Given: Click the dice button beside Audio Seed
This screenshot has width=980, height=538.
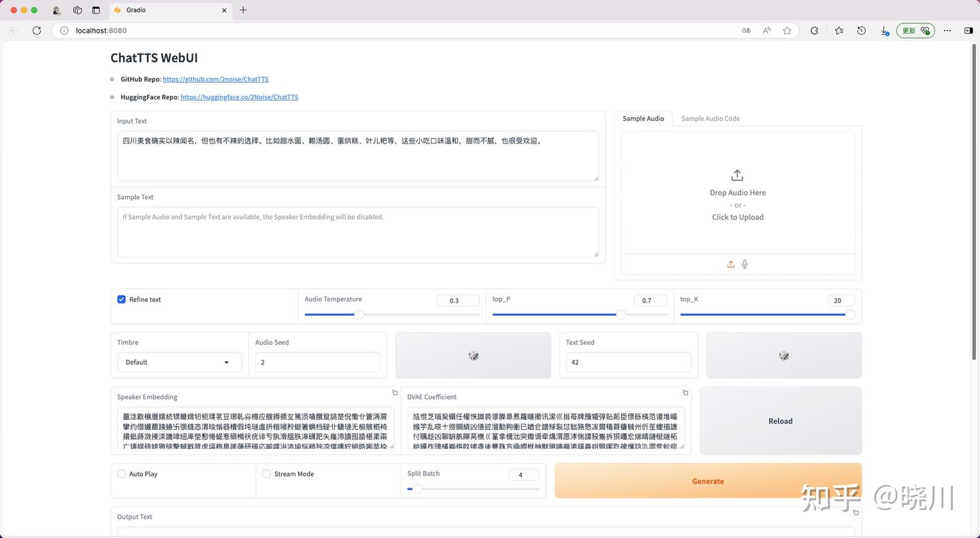Looking at the screenshot, I should 473,355.
